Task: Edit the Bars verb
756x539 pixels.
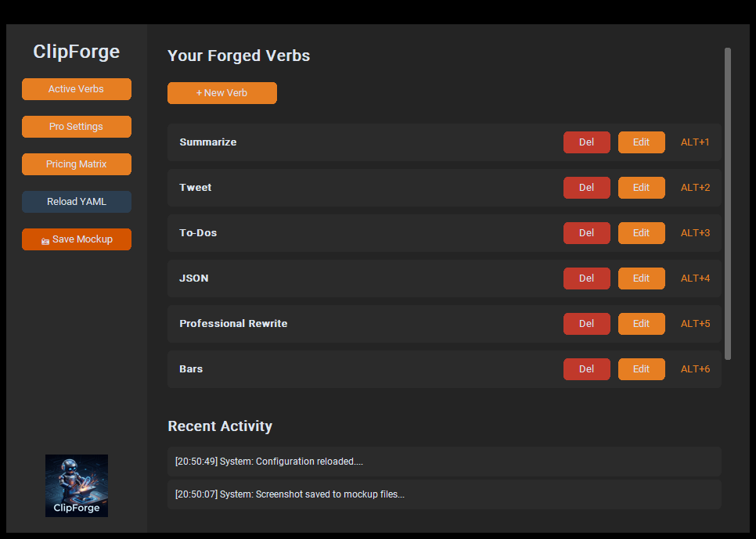Action: [641, 368]
